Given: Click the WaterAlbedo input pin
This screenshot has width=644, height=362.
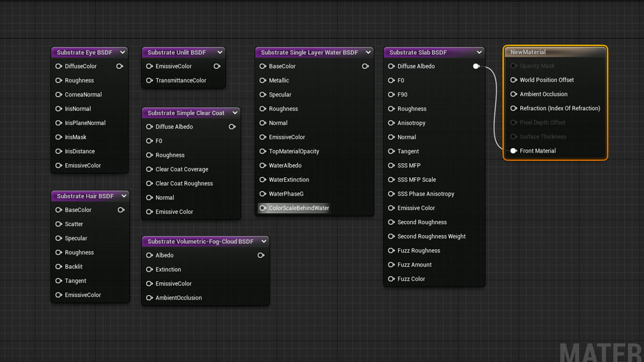Looking at the screenshot, I should pos(263,166).
